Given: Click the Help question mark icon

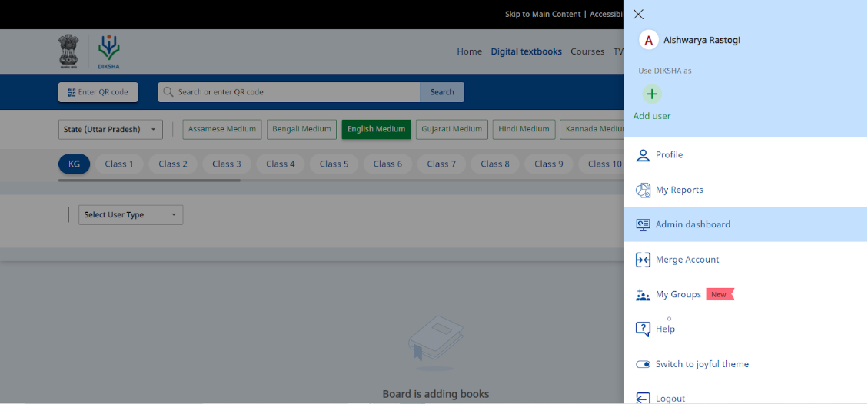Looking at the screenshot, I should click(643, 329).
